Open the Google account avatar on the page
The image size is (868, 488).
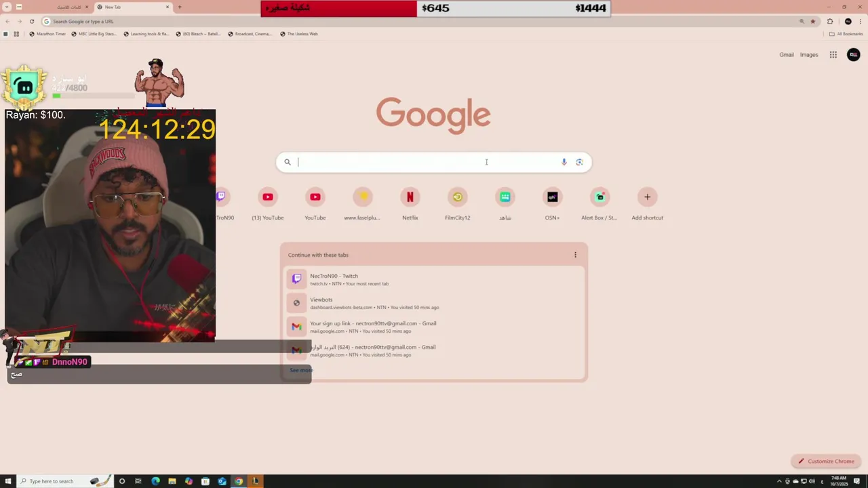coord(853,55)
